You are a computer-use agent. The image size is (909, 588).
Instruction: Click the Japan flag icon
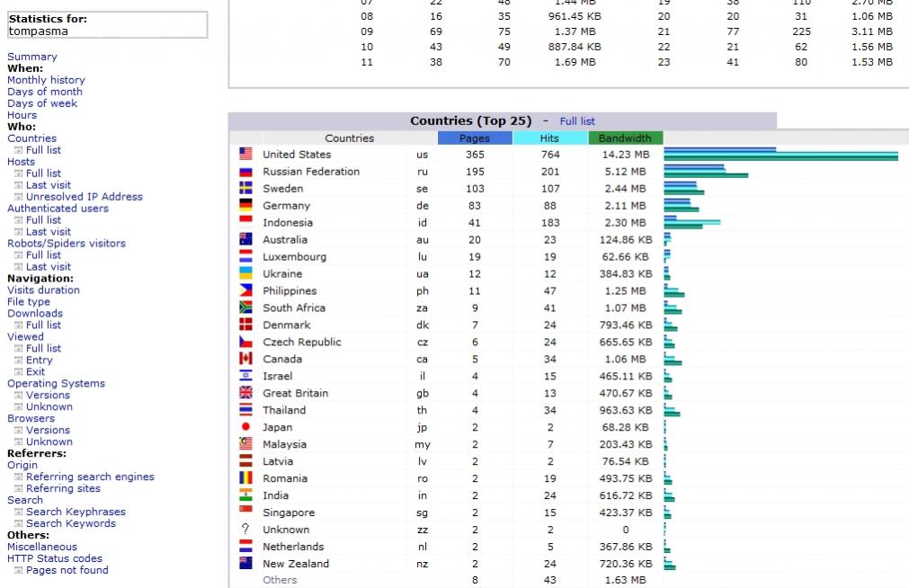[x=245, y=427]
